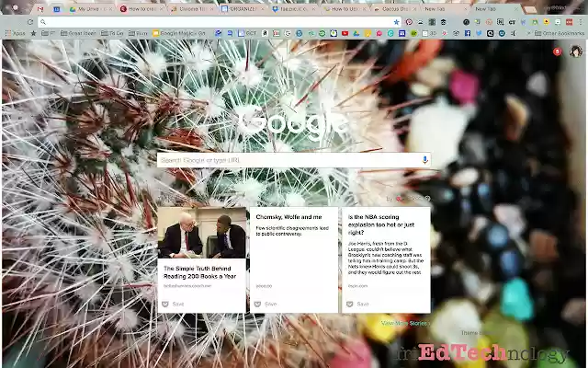The height and width of the screenshot is (368, 588).
Task: Click the red extension icon beside Chrome menu
Action: [x=570, y=22]
